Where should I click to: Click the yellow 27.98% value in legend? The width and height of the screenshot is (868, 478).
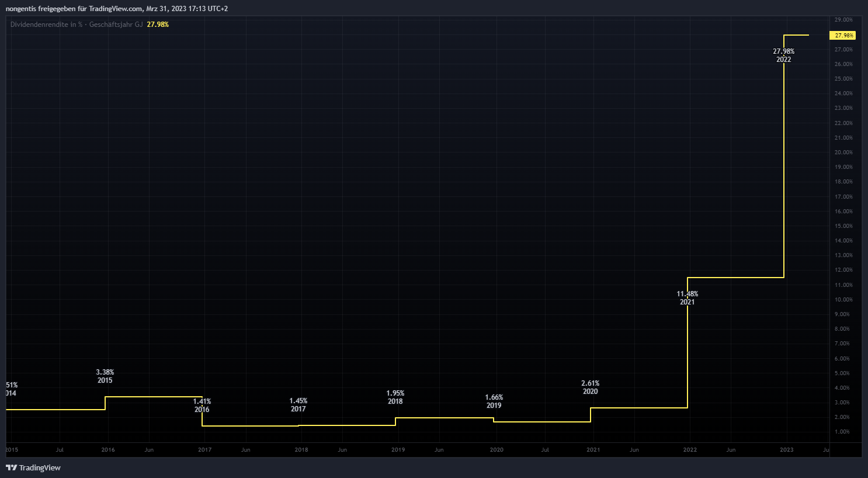(x=158, y=25)
